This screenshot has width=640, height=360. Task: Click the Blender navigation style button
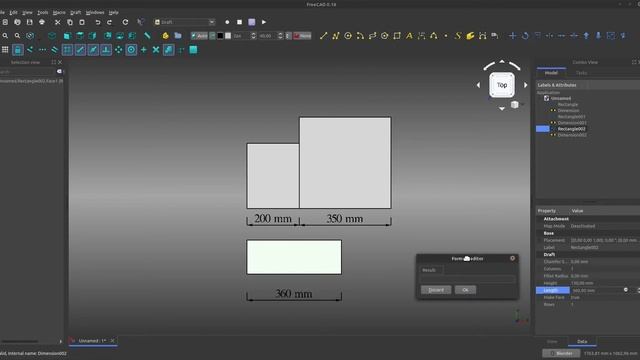pos(561,353)
